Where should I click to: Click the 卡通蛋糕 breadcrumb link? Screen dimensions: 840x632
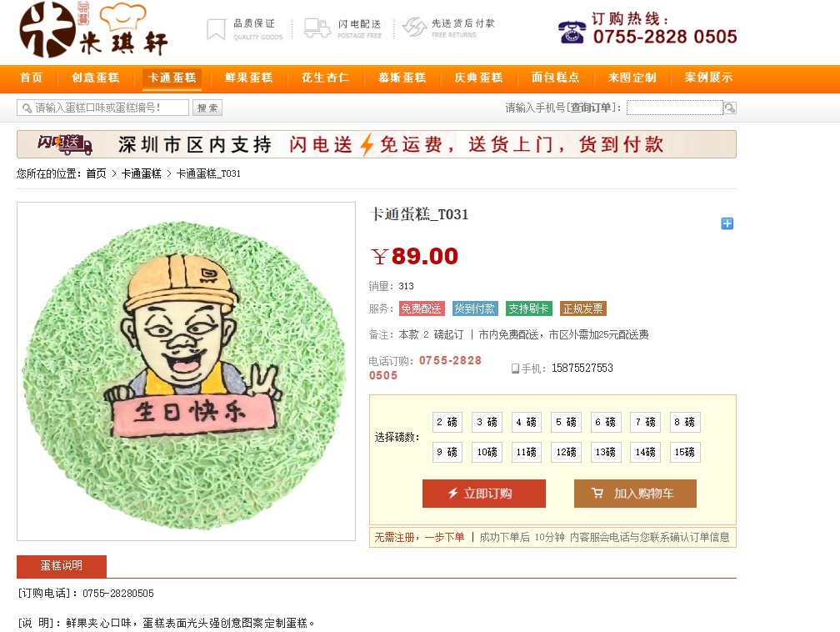142,173
